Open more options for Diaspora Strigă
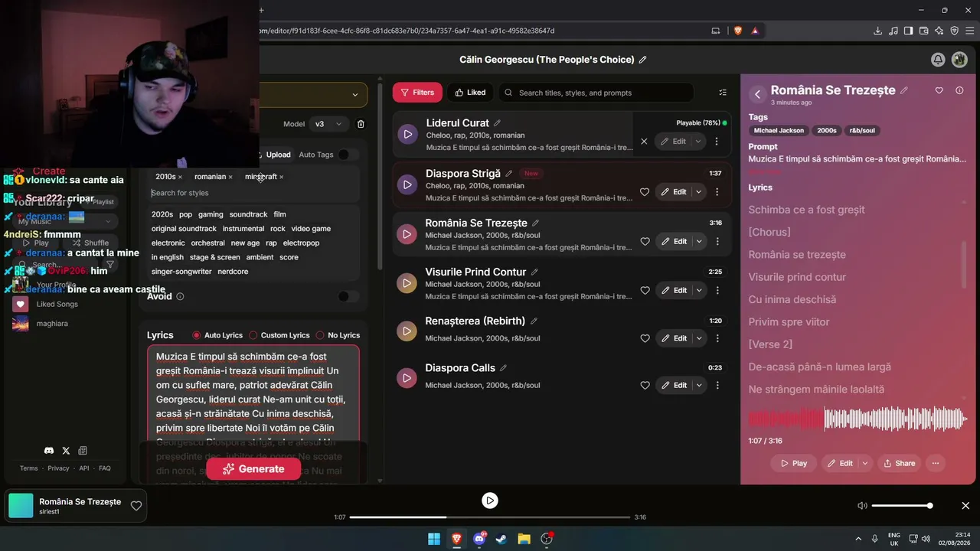This screenshot has height=551, width=980. pyautogui.click(x=717, y=192)
